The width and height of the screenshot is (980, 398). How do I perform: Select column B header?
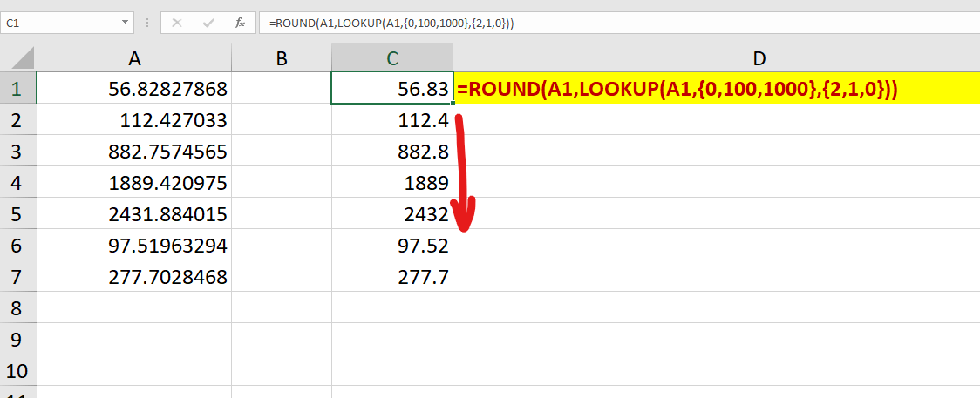(x=282, y=58)
